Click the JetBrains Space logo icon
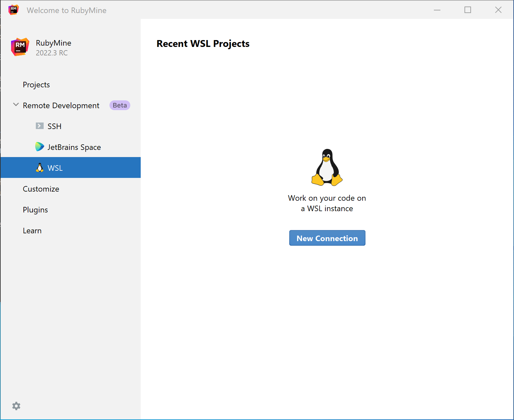 39,147
